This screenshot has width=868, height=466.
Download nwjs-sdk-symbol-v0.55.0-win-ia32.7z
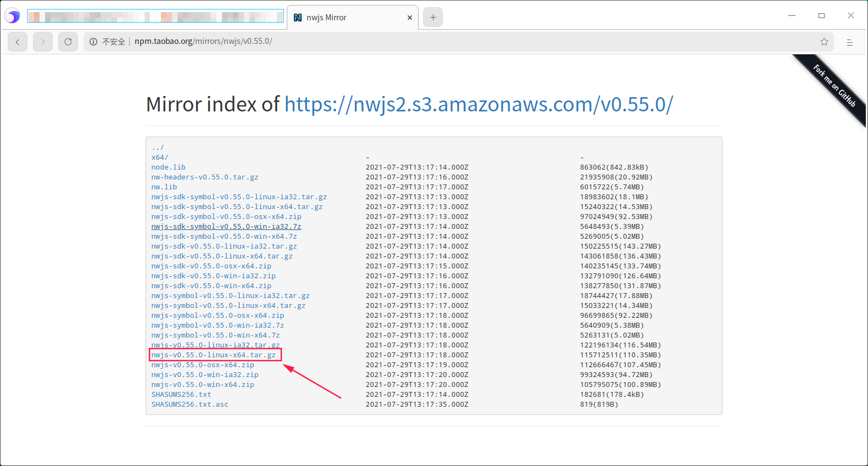(226, 226)
